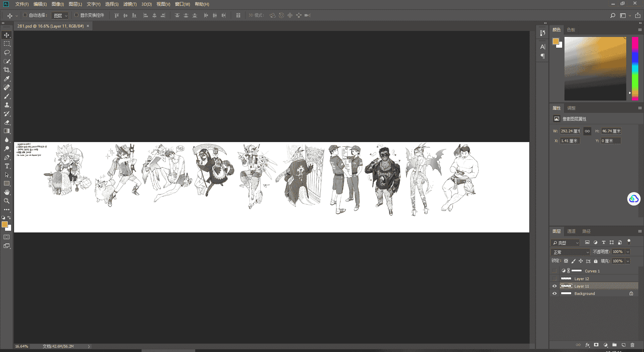The image size is (644, 352).
Task: Enable show transform controls checkbox
Action: [76, 15]
